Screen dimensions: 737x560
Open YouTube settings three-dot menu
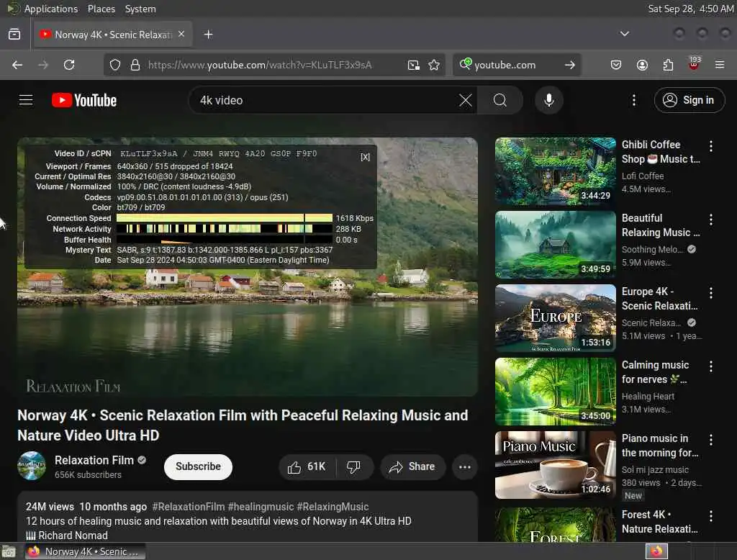pos(633,100)
